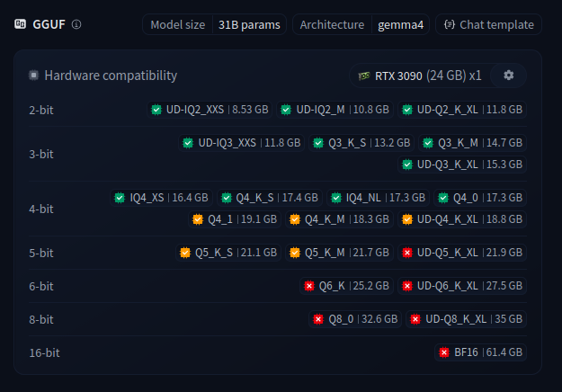Click the GGUF info icon
The width and height of the screenshot is (562, 392).
pyautogui.click(x=76, y=24)
